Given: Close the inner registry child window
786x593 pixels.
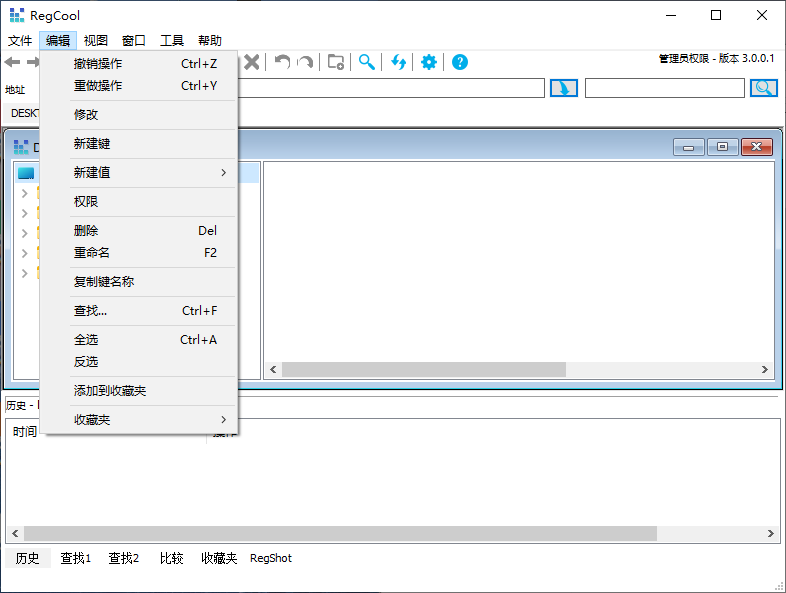Looking at the screenshot, I should (x=756, y=147).
